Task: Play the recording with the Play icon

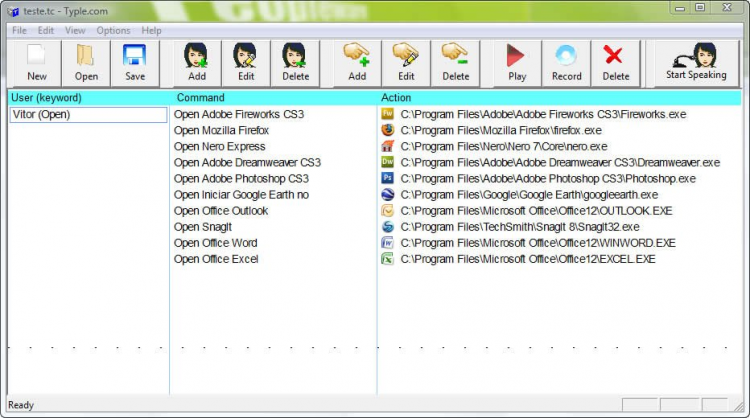Action: (x=517, y=63)
